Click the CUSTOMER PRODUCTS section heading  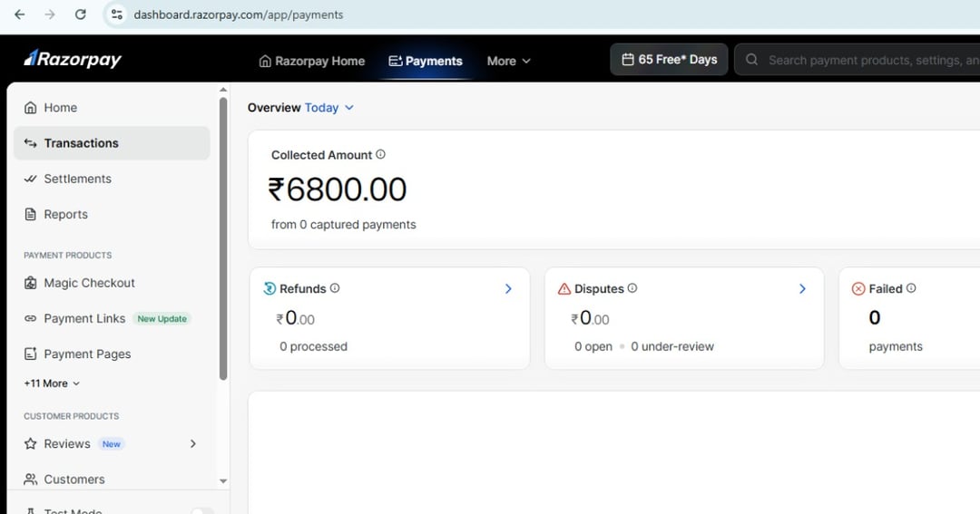tap(72, 416)
